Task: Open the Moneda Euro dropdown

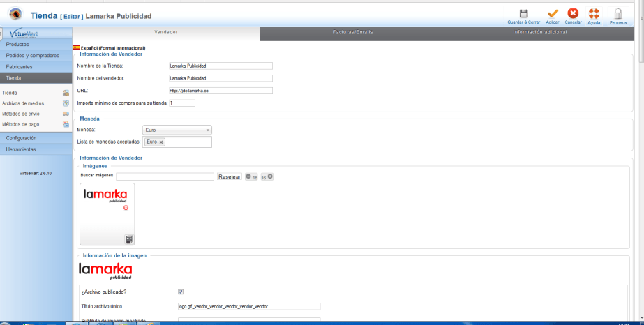Action: tap(177, 130)
